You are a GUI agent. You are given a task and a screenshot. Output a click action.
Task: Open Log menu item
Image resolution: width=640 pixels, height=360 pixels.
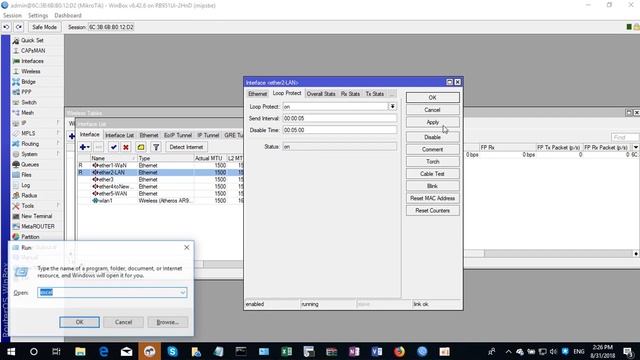coord(25,185)
